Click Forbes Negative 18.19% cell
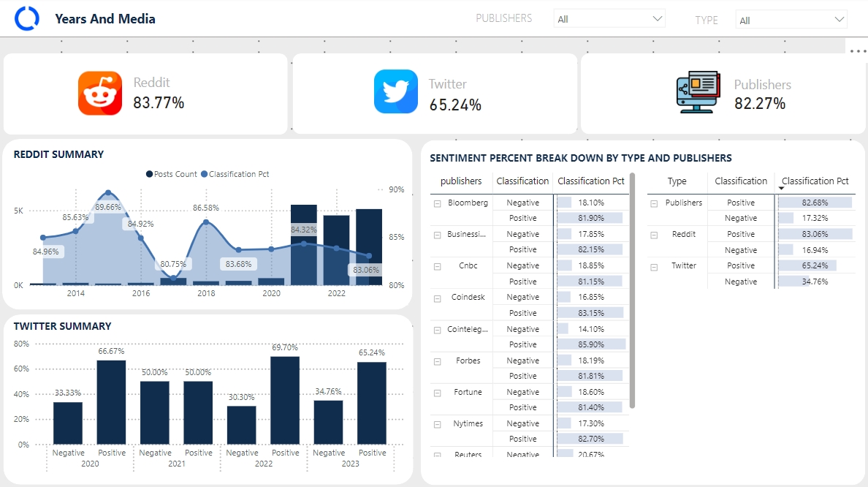 590,360
